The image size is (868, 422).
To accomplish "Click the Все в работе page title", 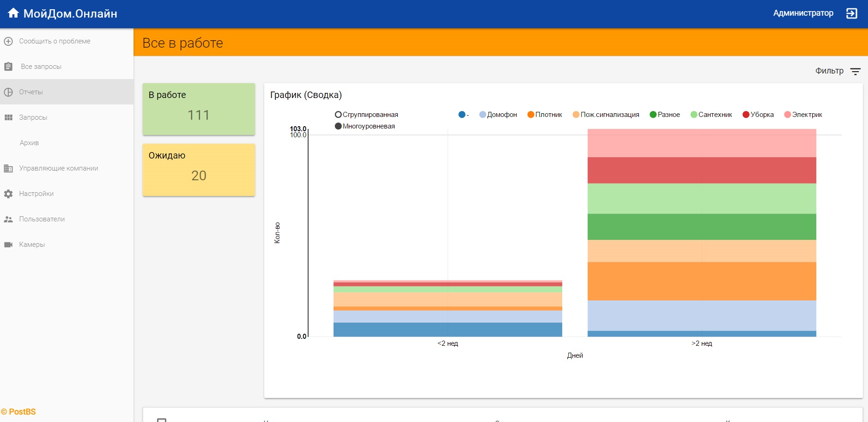I will click(182, 43).
